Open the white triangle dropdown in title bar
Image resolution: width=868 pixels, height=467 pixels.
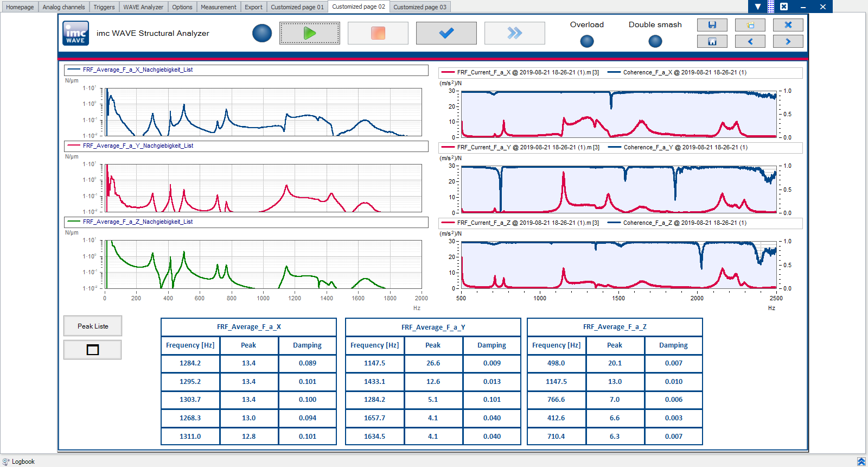757,7
